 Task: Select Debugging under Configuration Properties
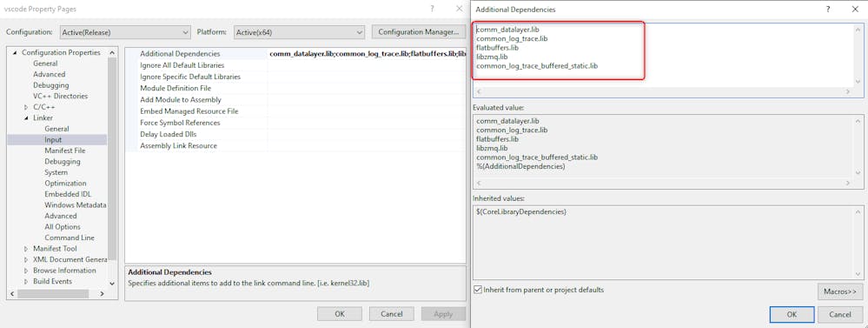(51, 85)
